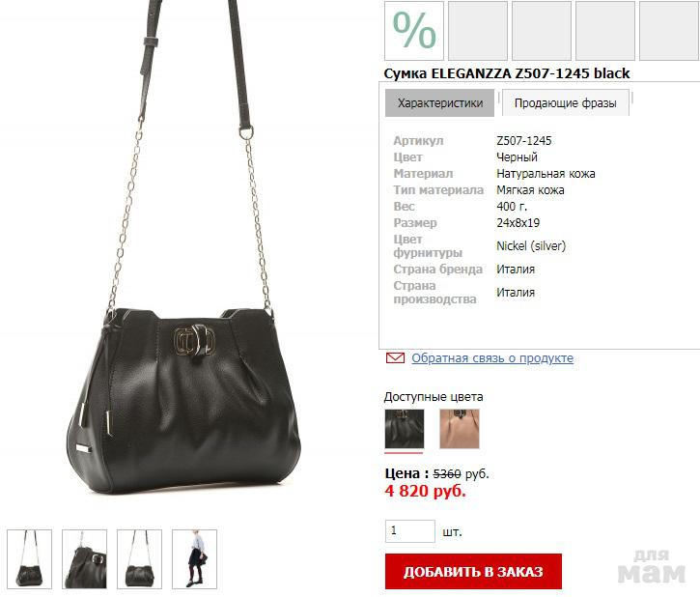Click the quantity input field
The image size is (700, 597).
409,531
